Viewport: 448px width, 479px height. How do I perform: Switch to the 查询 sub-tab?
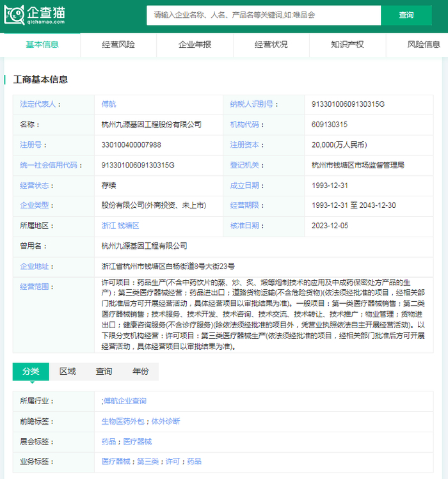click(104, 372)
